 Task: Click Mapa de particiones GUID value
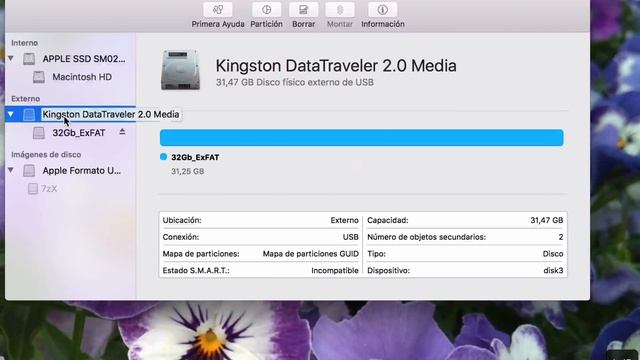click(311, 253)
